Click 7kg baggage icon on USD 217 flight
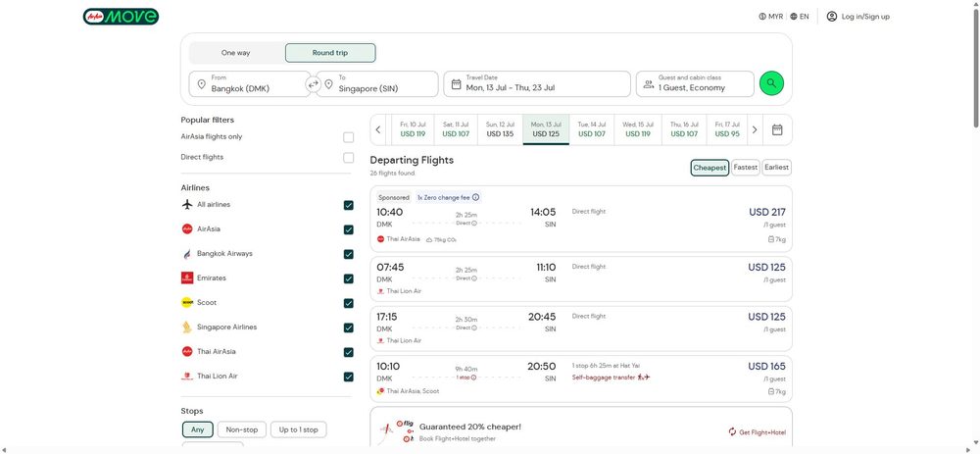The height and width of the screenshot is (454, 980). pos(771,239)
